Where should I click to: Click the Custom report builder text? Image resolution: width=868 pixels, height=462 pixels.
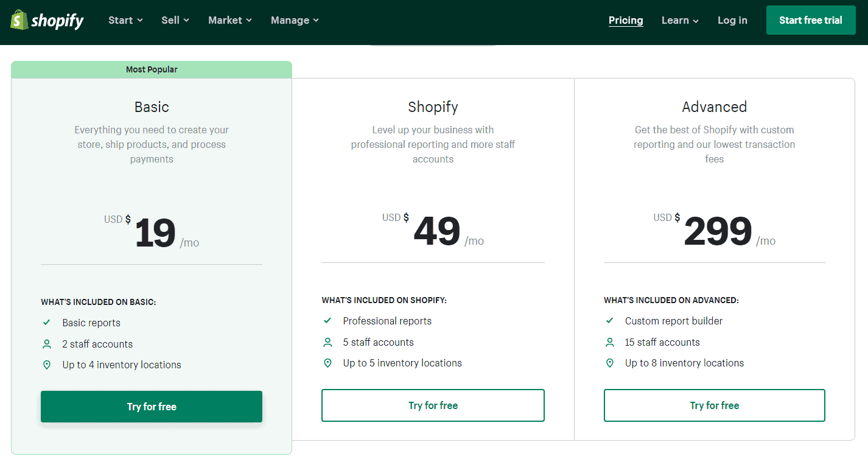tap(674, 321)
